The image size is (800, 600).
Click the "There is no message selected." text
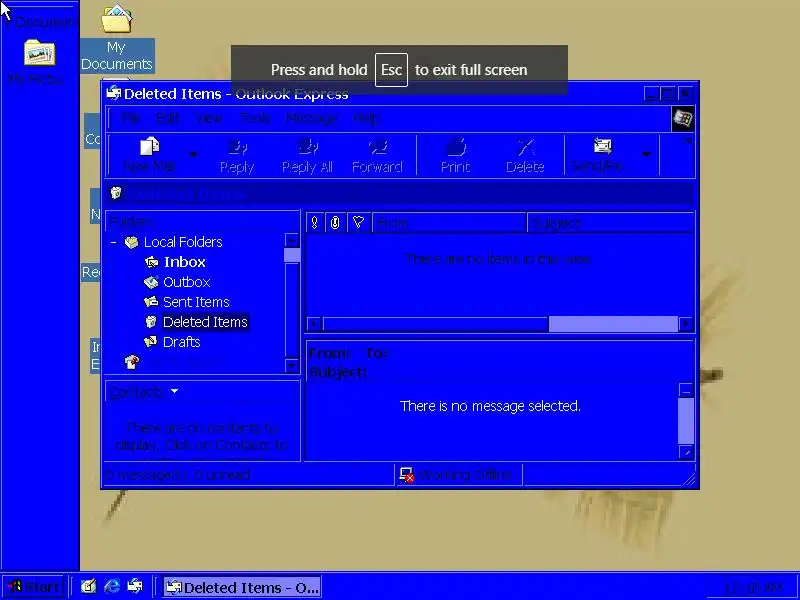click(490, 406)
